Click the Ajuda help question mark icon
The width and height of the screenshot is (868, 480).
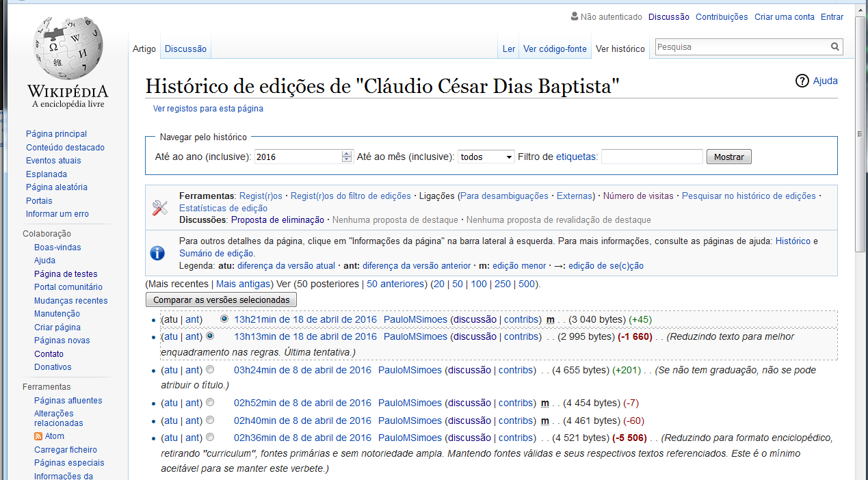[x=802, y=81]
